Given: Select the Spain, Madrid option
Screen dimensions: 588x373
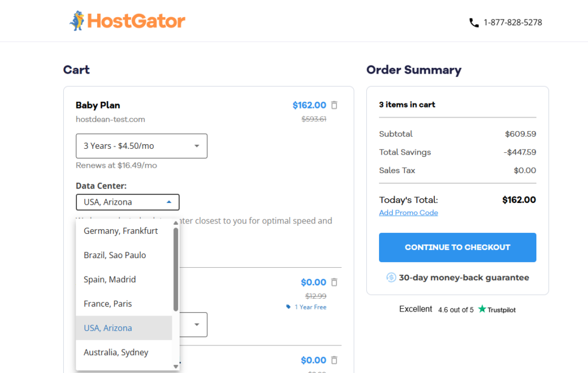Looking at the screenshot, I should pyautogui.click(x=110, y=279).
